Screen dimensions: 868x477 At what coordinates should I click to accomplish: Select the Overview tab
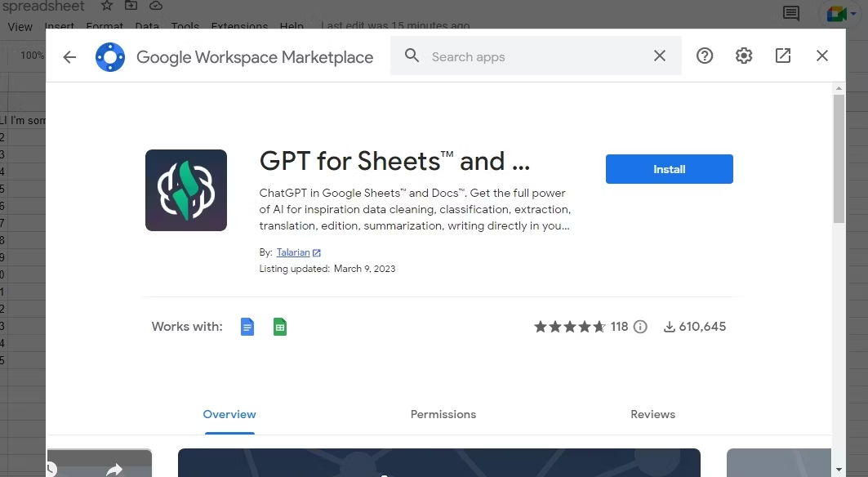coord(229,414)
